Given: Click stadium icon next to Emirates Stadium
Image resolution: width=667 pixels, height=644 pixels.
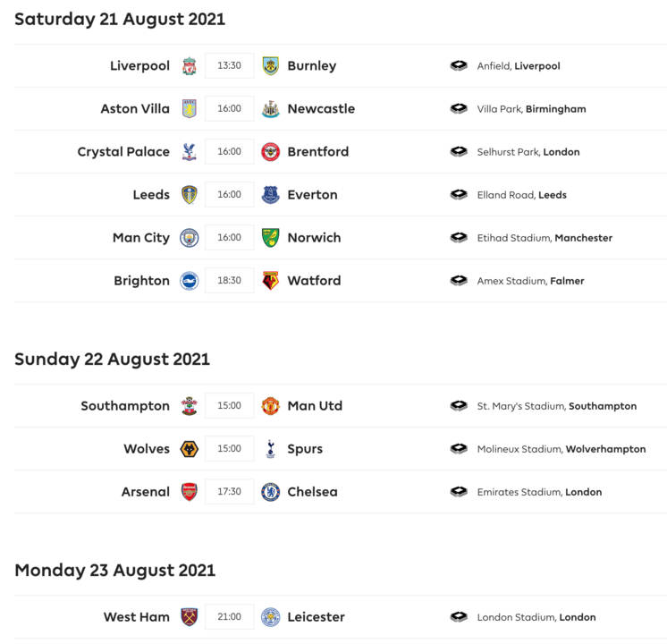Looking at the screenshot, I should 459,492.
